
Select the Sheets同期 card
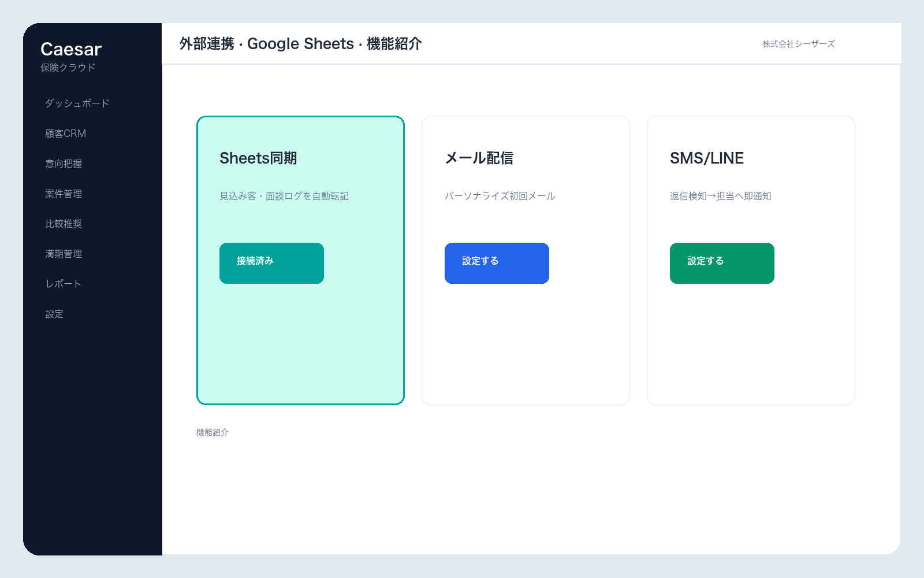click(x=300, y=260)
